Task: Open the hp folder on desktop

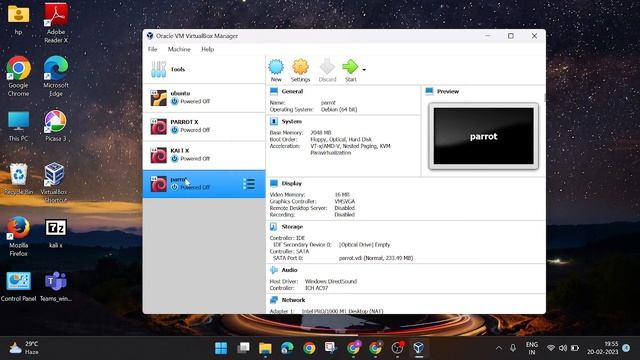Action: (18, 19)
